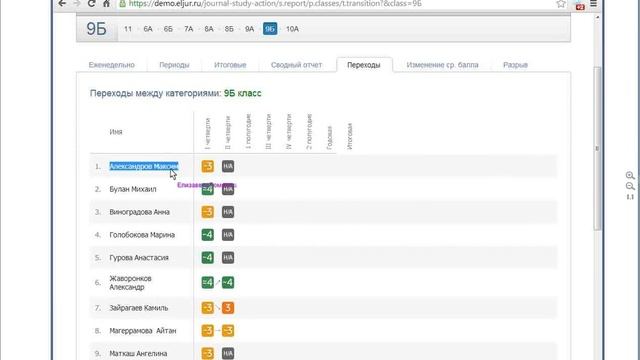The height and width of the screenshot is (360, 640).
Task: Click student name Гурова Анастасия
Action: coord(139,258)
